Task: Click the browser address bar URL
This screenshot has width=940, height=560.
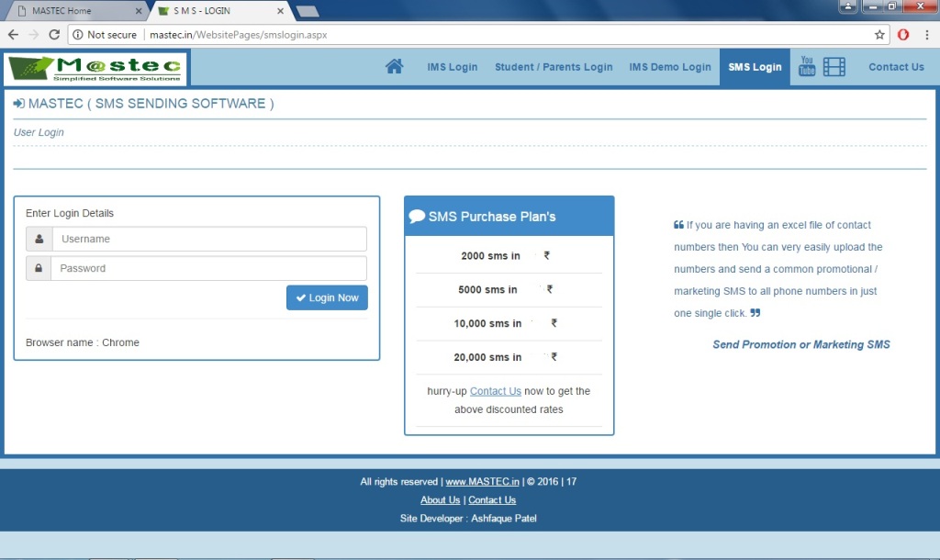Action: click(x=239, y=35)
